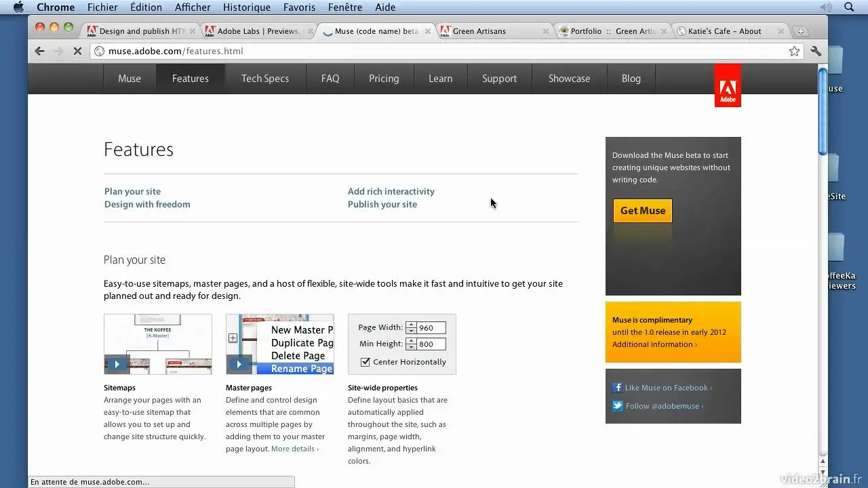Screen dimensions: 868x488
Task: Click the browser forward arrow
Action: pos(58,51)
